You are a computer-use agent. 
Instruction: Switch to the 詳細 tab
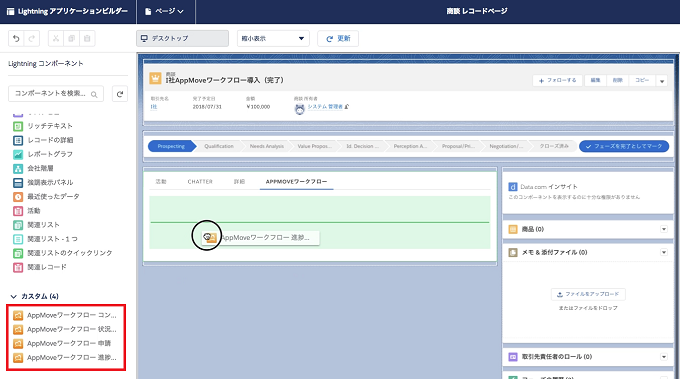coord(239,182)
